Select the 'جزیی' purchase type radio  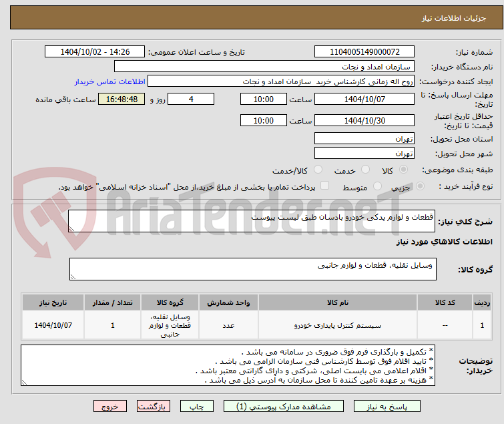tap(420, 186)
